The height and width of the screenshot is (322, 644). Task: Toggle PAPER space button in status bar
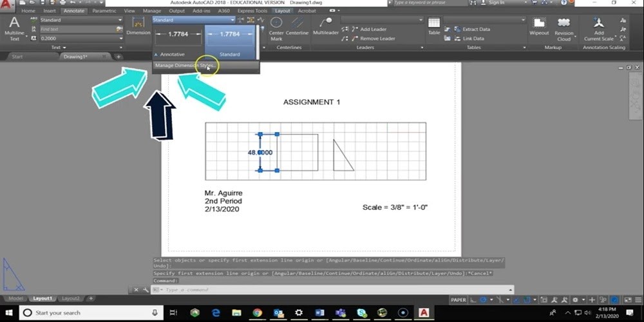[x=459, y=299]
